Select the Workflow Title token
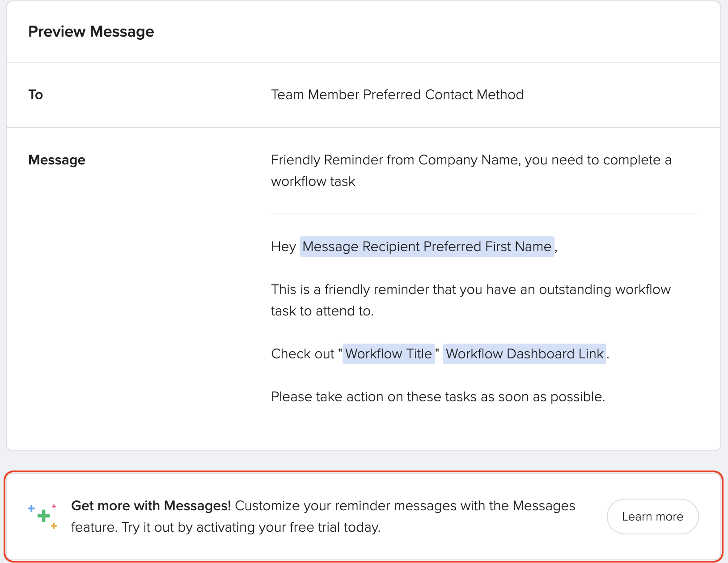 point(389,353)
